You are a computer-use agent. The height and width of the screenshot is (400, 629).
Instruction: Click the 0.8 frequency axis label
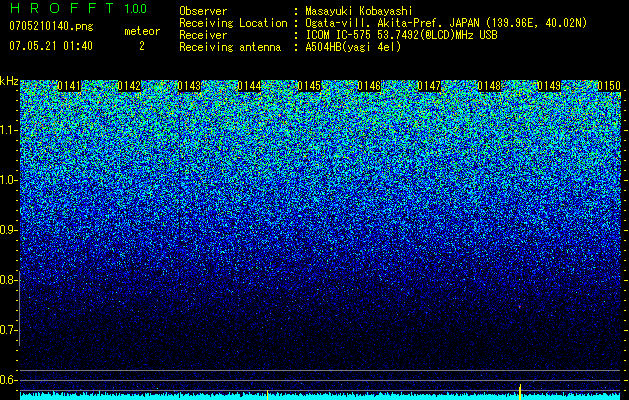click(7, 280)
